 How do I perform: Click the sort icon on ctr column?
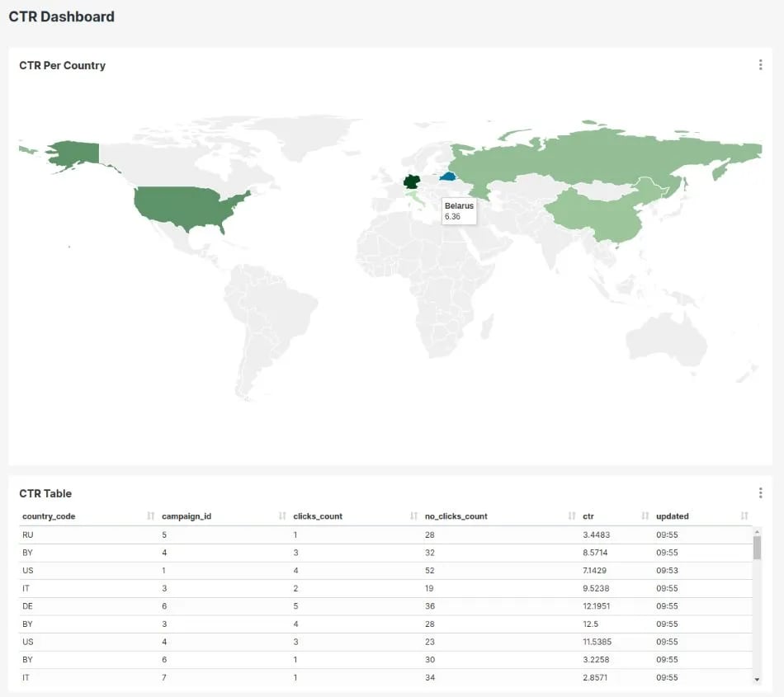click(x=644, y=516)
